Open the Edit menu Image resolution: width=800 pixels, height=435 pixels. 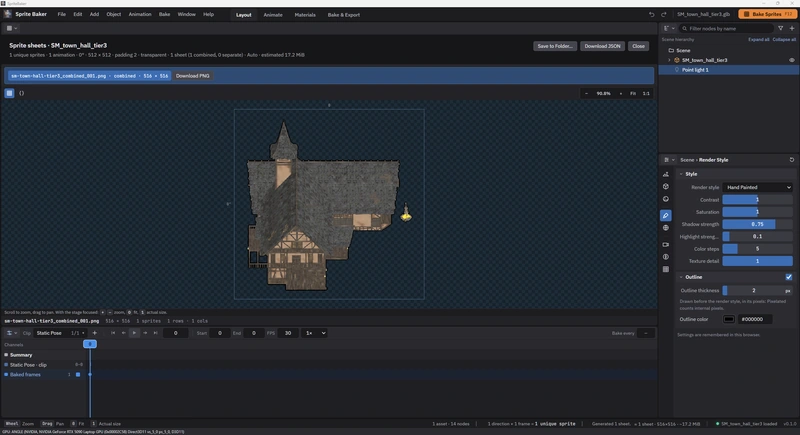click(78, 14)
